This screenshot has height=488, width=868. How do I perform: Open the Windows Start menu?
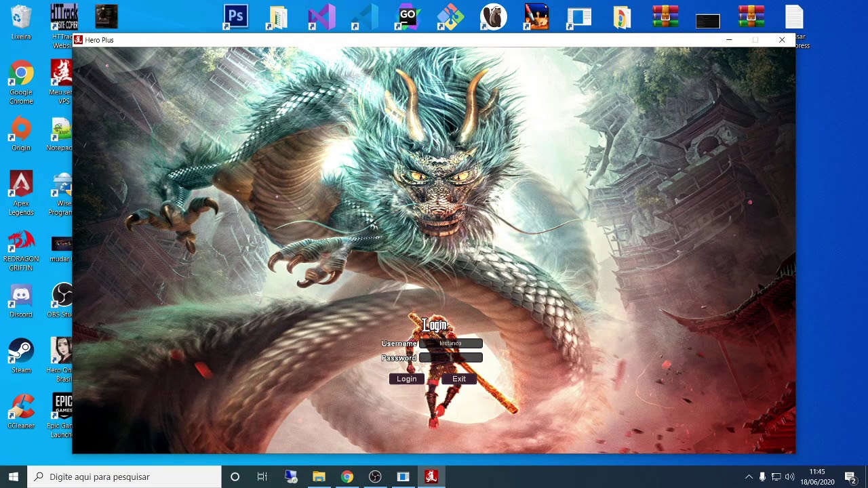coord(14,476)
